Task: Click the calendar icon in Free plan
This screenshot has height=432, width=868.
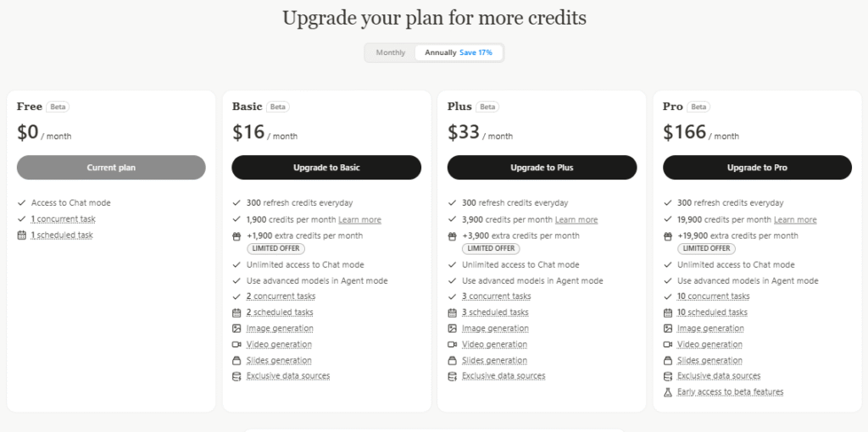Action: 22,235
